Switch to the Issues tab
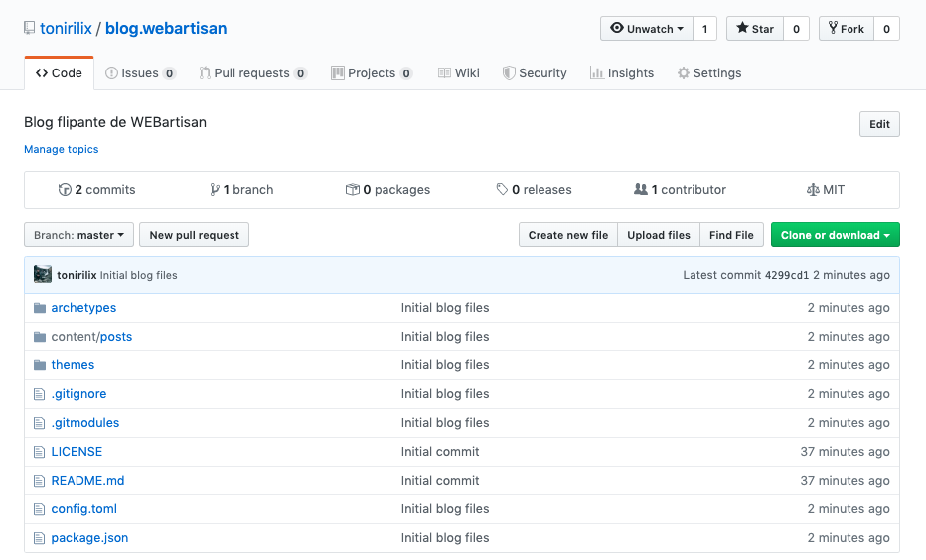Screen dimensions: 926x560 pyautogui.click(x=140, y=73)
